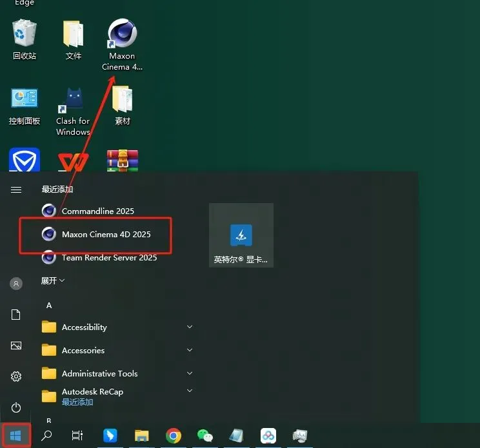Click the letter A section header
This screenshot has width=480, height=448.
(x=49, y=305)
